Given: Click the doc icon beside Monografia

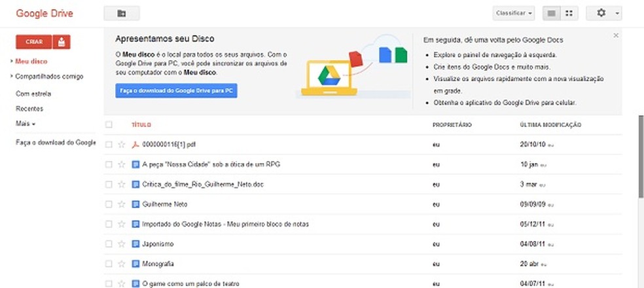Looking at the screenshot, I should click(135, 264).
